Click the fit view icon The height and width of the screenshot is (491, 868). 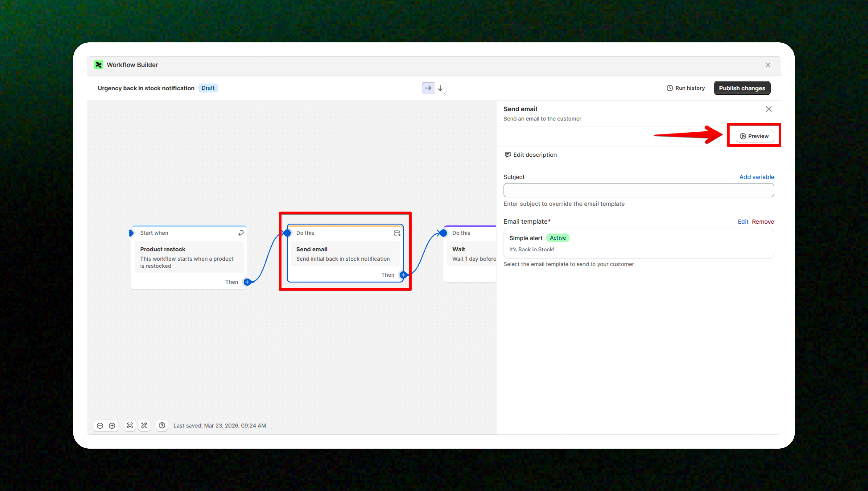pyautogui.click(x=130, y=426)
